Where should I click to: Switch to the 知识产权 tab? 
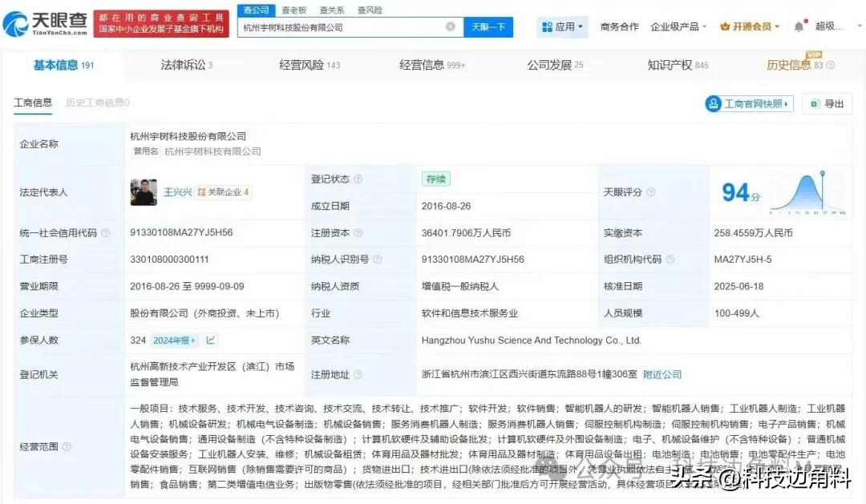tap(678, 65)
